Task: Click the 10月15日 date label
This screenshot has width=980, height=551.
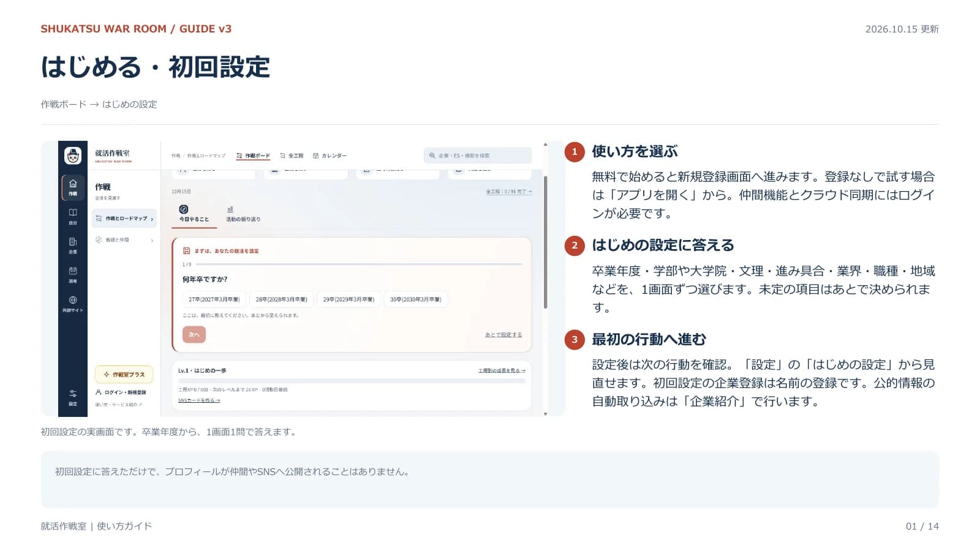Action: 181,192
